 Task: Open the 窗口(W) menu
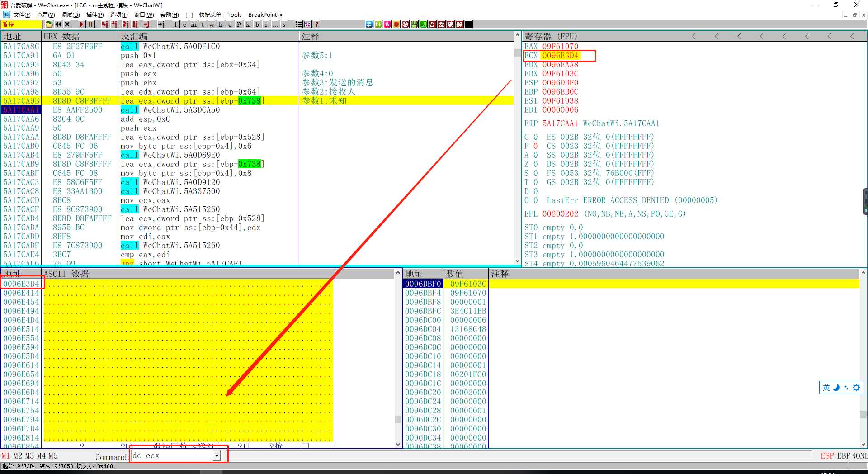(144, 15)
